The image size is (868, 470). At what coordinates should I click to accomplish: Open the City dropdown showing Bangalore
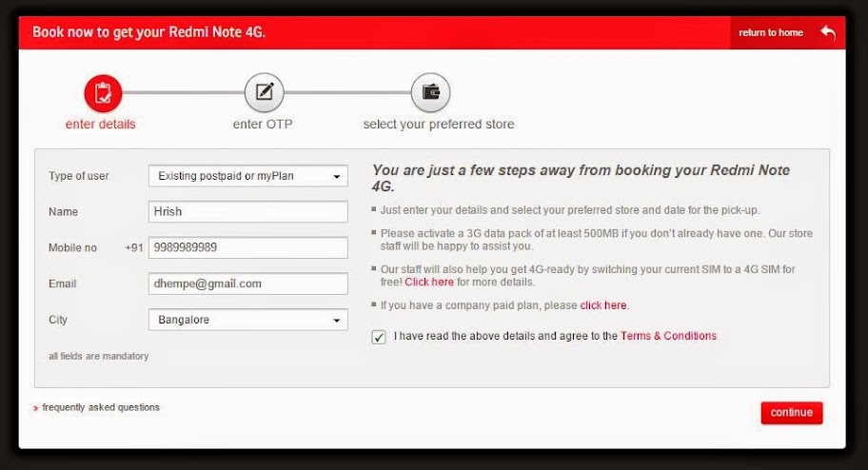coord(248,320)
